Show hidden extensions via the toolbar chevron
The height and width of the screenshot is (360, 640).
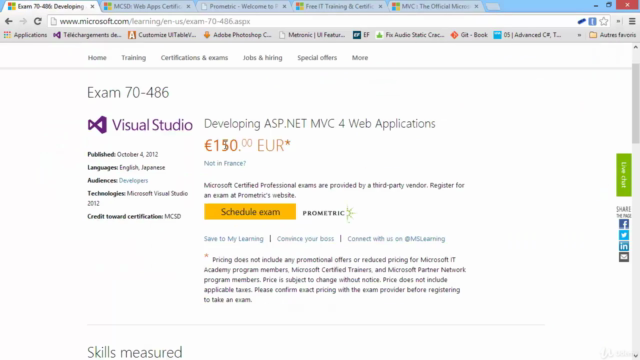tap(618, 21)
